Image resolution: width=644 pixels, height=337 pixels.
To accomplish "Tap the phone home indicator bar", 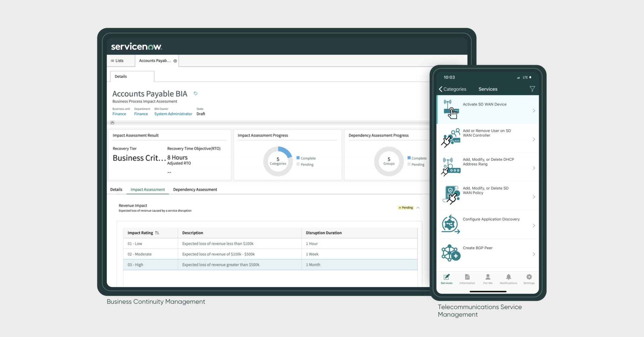I will [x=488, y=291].
